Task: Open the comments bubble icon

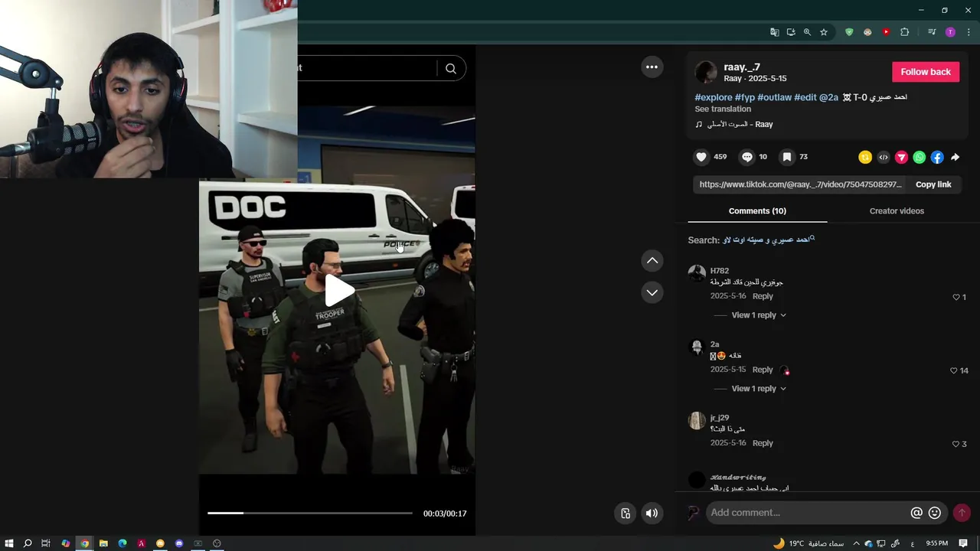Action: [747, 157]
